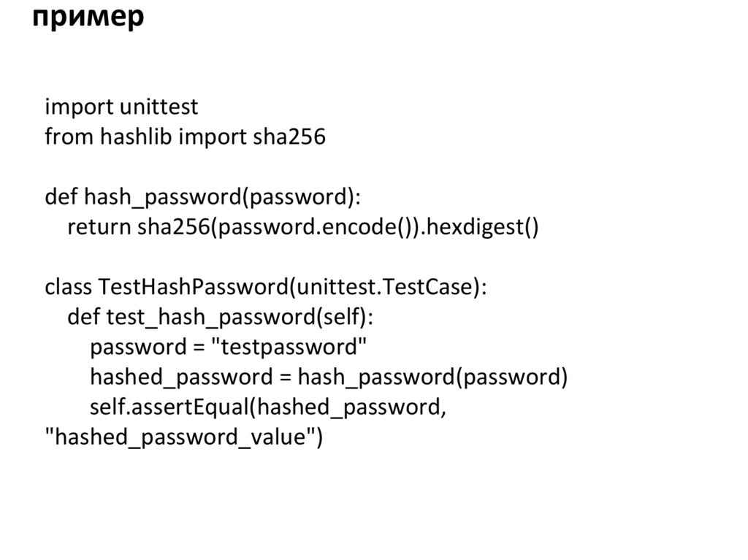
Task: Click "unittest.TestCase" in the class definition
Action: pos(381,287)
